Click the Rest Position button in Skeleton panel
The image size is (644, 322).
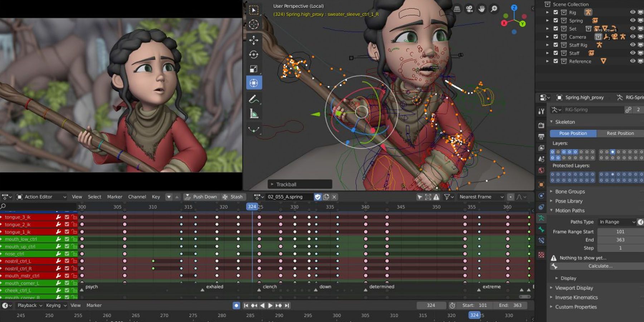[620, 133]
